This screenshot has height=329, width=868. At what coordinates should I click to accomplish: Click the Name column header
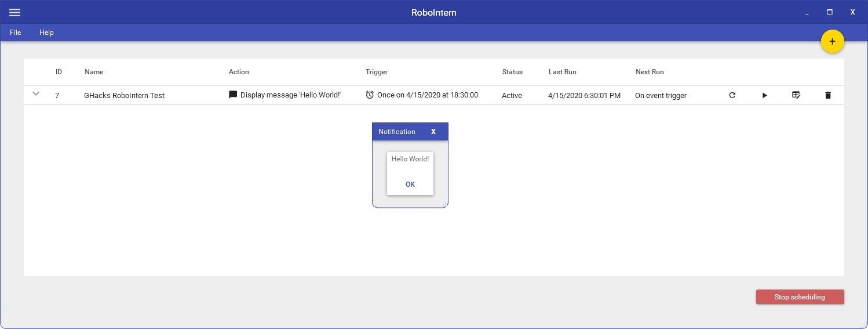[x=94, y=72]
